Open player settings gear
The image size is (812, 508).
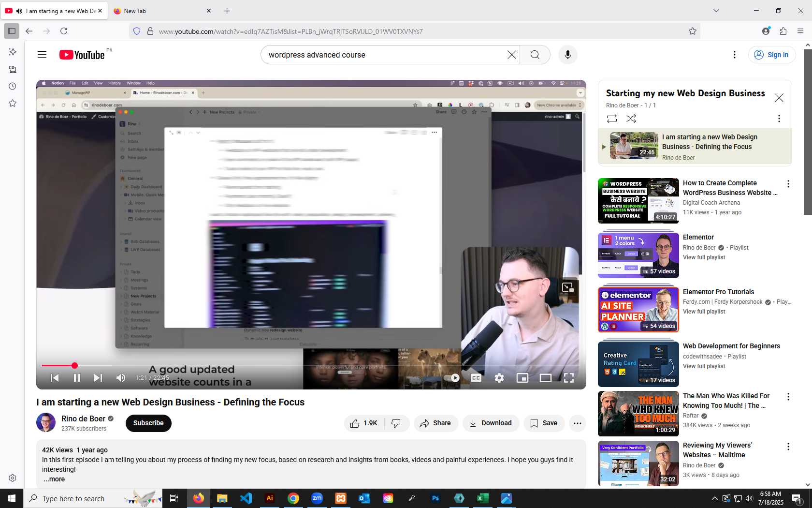coord(499,378)
